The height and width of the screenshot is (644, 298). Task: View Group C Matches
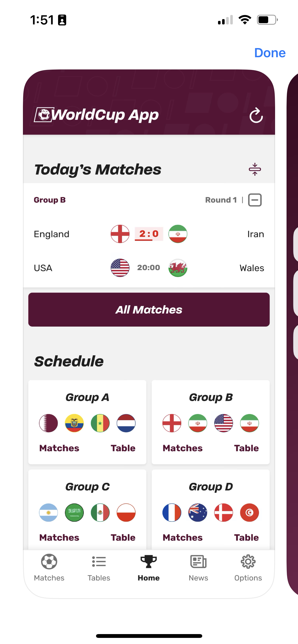click(x=59, y=537)
